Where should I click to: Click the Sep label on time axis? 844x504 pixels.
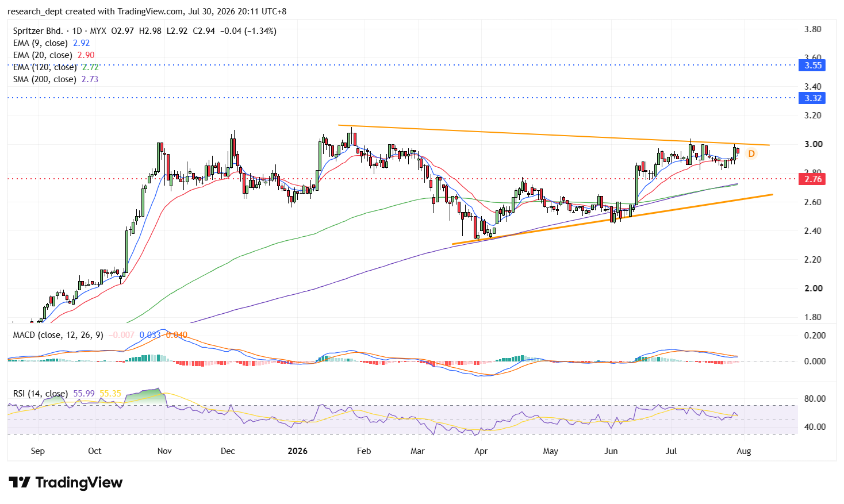(37, 451)
